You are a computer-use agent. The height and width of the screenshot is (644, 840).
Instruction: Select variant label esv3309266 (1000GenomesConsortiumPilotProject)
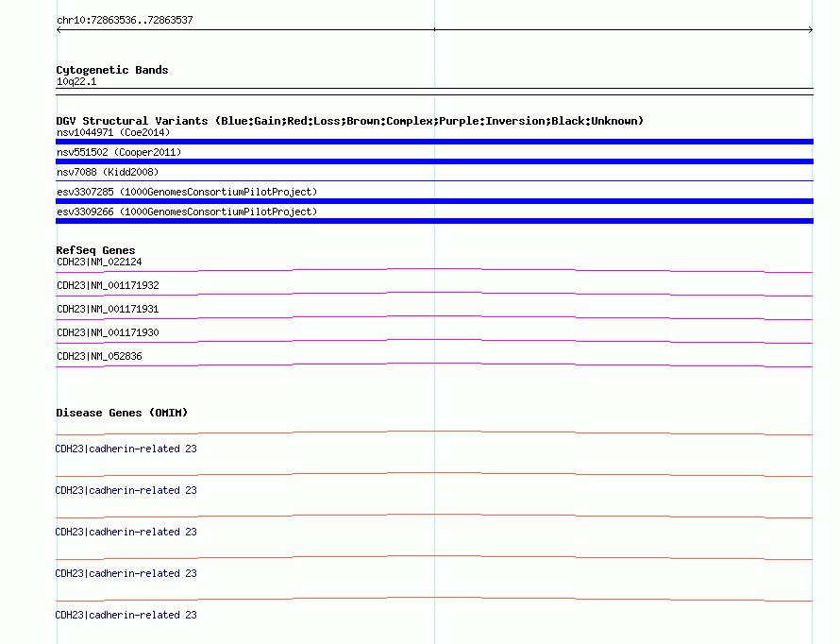pyautogui.click(x=187, y=212)
